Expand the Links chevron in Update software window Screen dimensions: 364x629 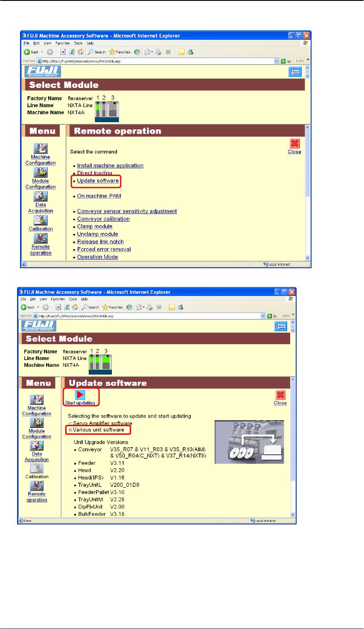293,315
